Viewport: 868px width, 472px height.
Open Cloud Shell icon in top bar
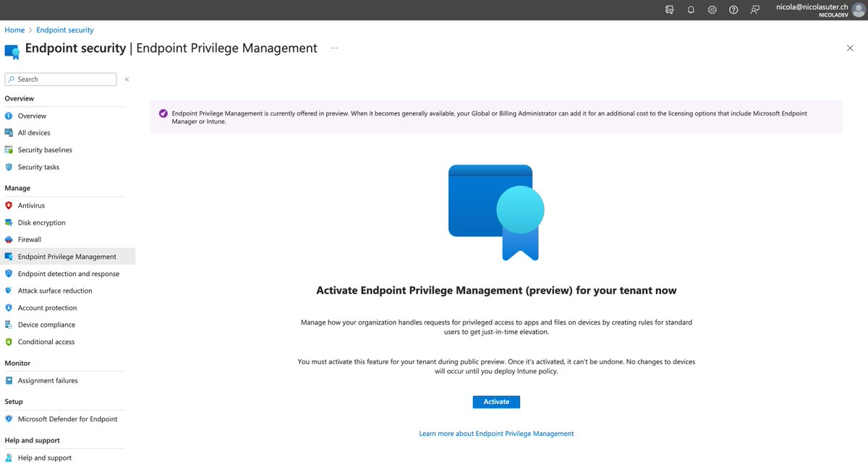tap(670, 9)
